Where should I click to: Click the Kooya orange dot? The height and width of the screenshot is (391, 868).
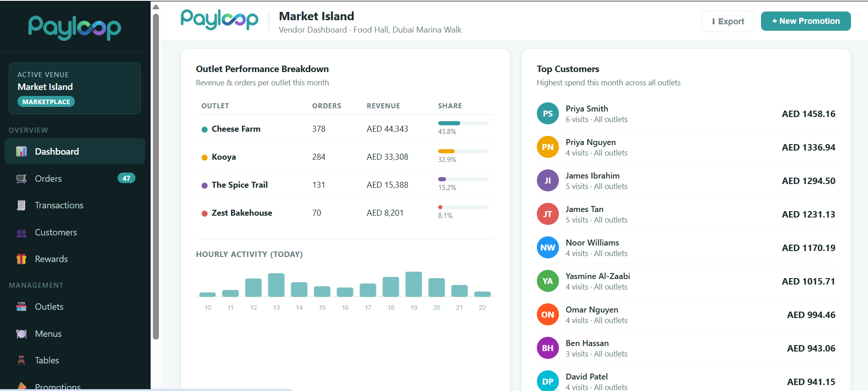(205, 157)
